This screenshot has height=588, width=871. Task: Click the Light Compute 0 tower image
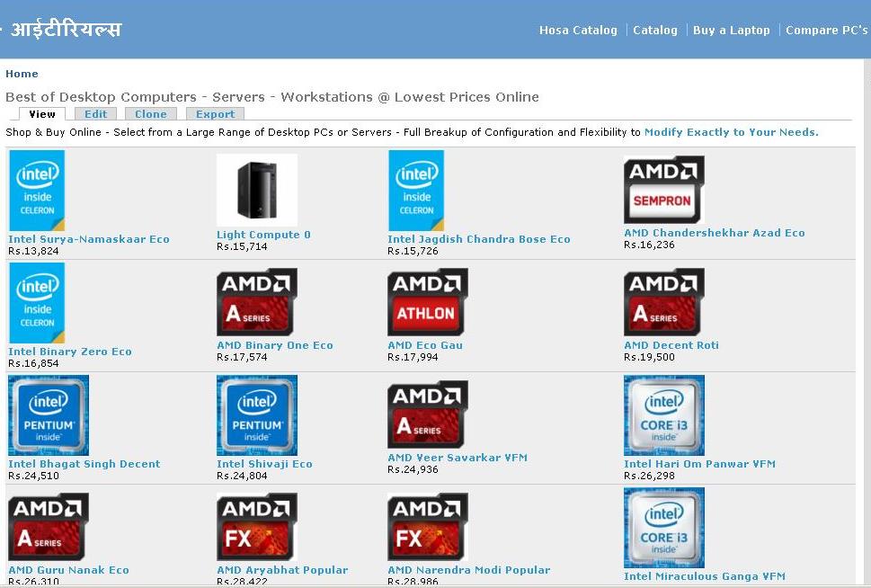coord(257,190)
